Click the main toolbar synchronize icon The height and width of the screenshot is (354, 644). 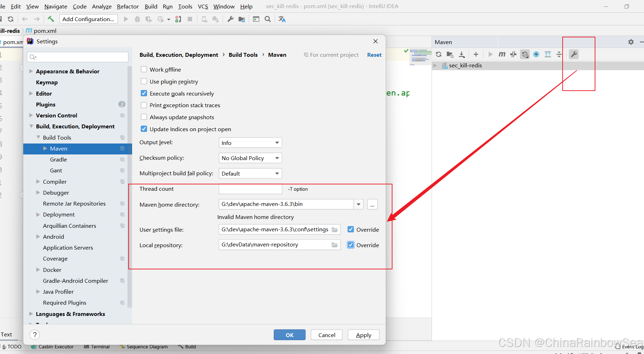11,19
